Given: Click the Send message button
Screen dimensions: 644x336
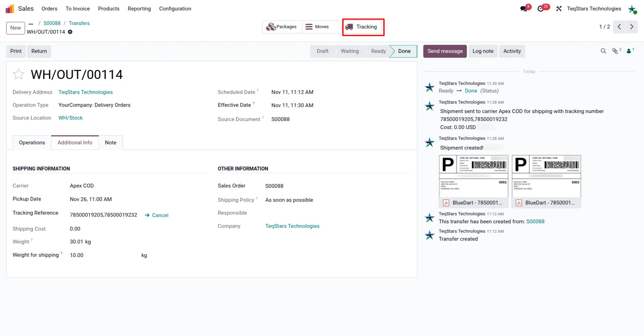Looking at the screenshot, I should 445,51.
